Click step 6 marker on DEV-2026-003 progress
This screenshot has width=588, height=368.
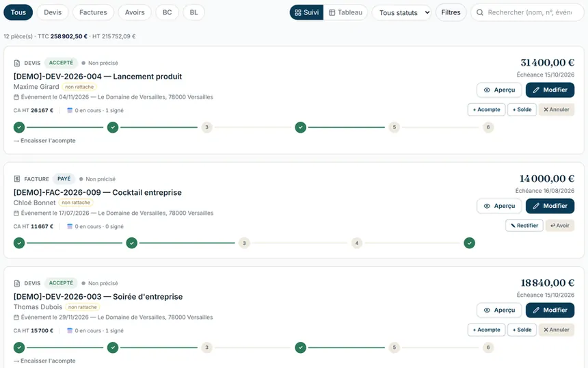pyautogui.click(x=488, y=347)
